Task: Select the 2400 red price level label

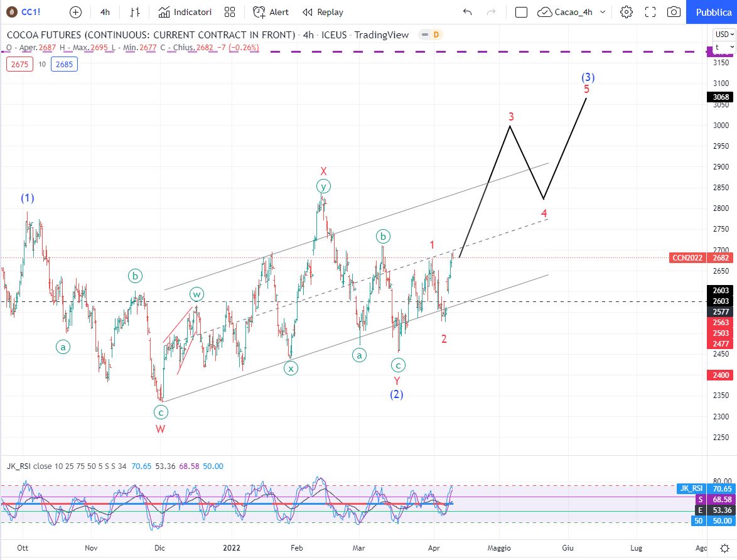Action: click(721, 375)
